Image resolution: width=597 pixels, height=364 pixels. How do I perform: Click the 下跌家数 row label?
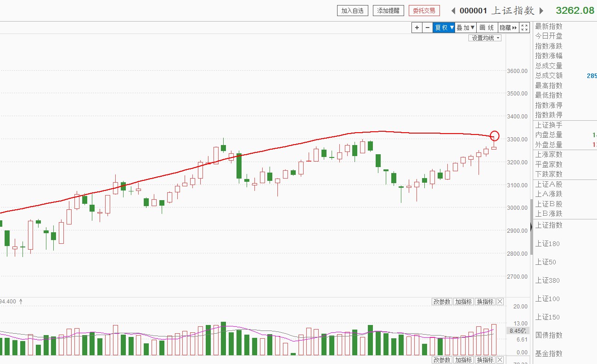pyautogui.click(x=549, y=174)
